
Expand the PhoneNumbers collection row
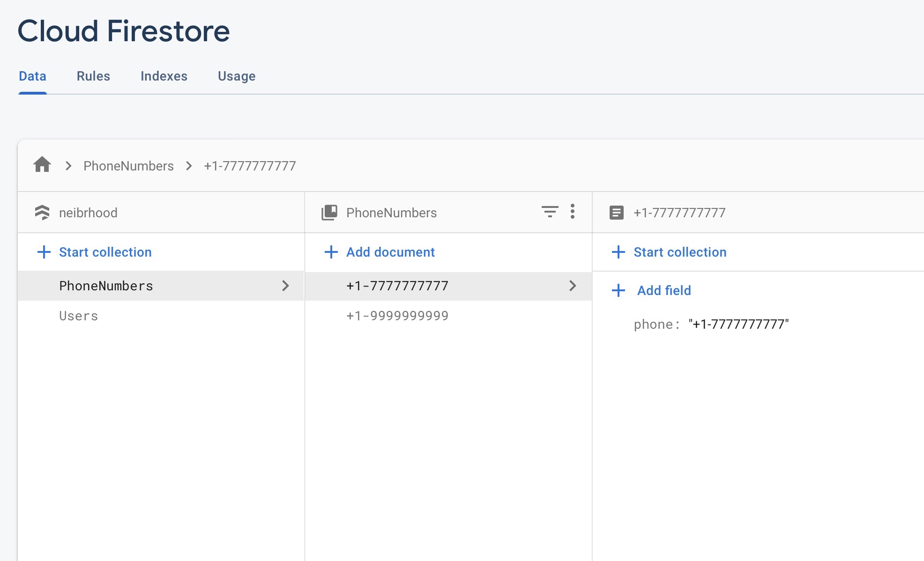(x=285, y=285)
